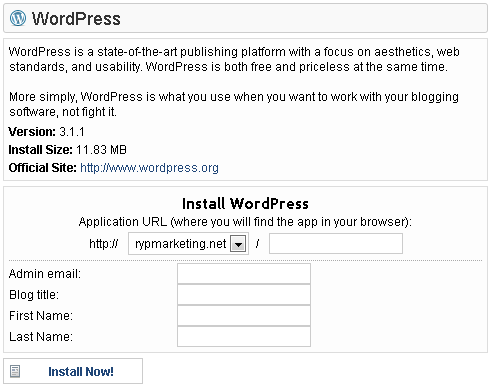
Task: Click the 'Admin email:' label
Action: [45, 274]
